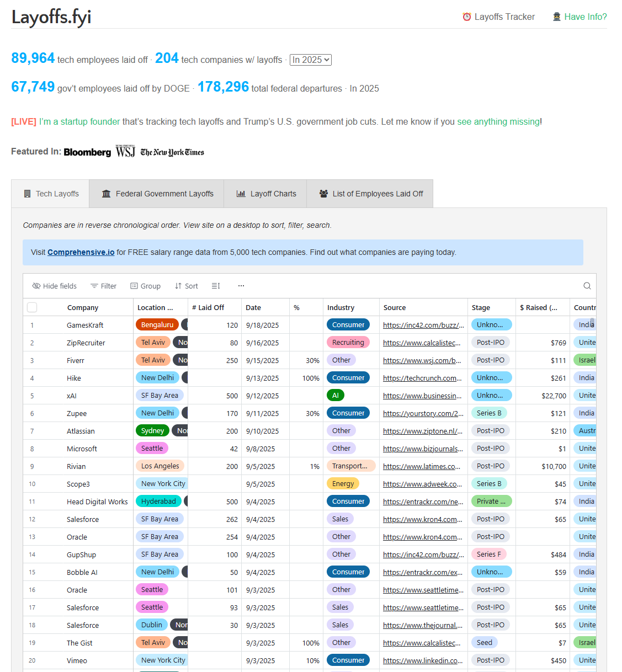The image size is (622, 672).
Task: Open the wsj.com source link for Fiverr
Action: 422,360
